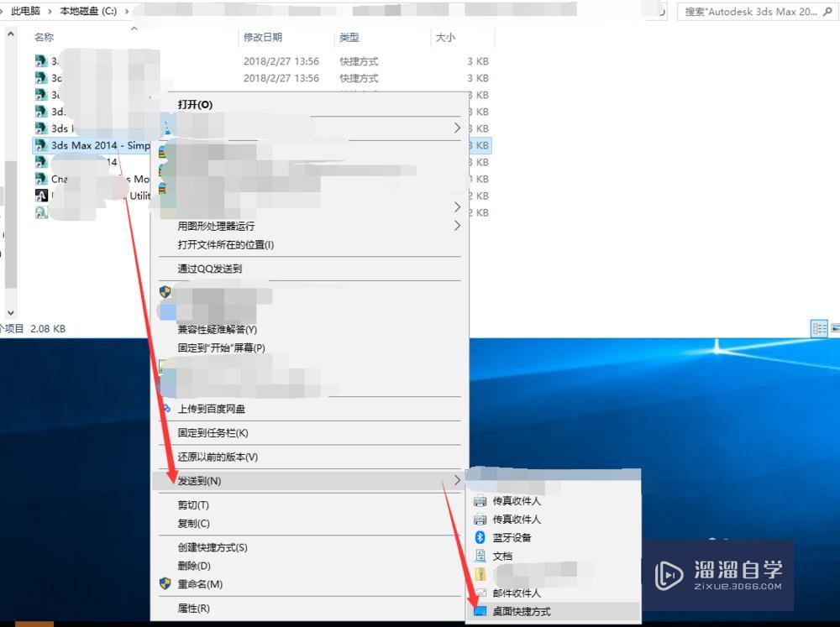Select the file named '3ds Max 2014 - Simp'
Viewport: 840px width, 627px height.
tap(101, 145)
